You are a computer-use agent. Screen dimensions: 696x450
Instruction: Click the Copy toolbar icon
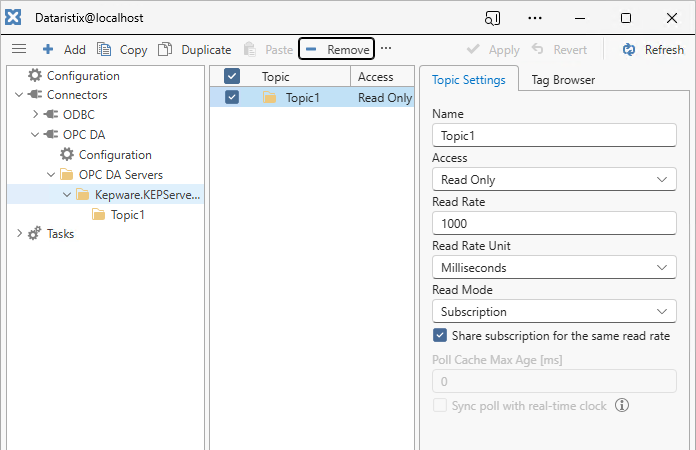point(104,49)
